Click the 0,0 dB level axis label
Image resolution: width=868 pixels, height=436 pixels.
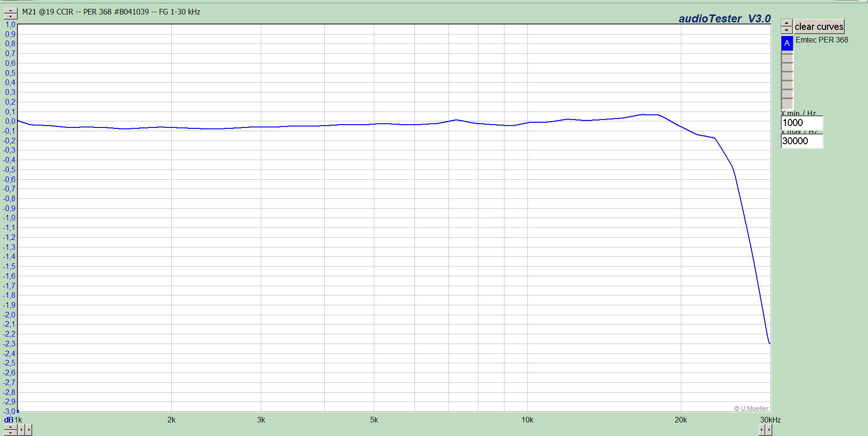click(x=10, y=121)
